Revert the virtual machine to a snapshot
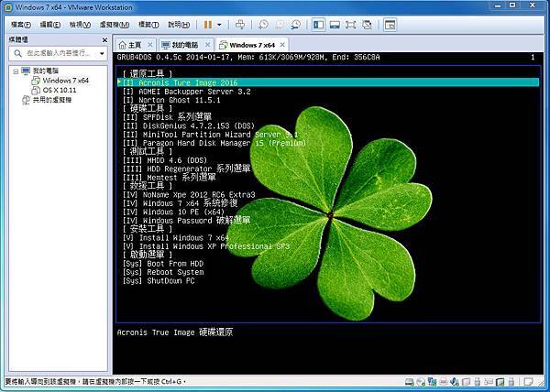 coord(280,25)
